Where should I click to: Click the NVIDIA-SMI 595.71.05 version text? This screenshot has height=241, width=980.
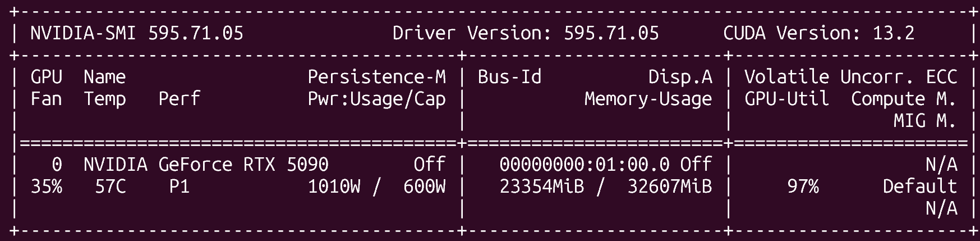pos(137,33)
